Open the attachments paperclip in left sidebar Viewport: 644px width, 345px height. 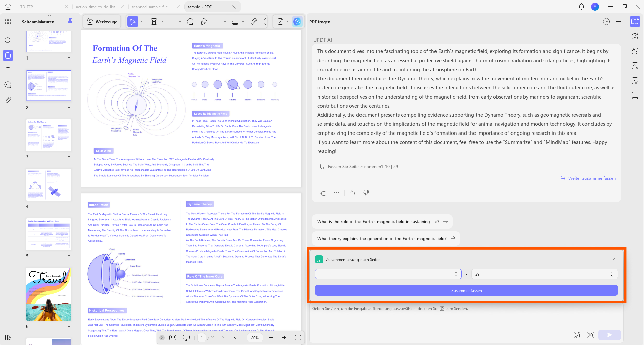[x=8, y=100]
